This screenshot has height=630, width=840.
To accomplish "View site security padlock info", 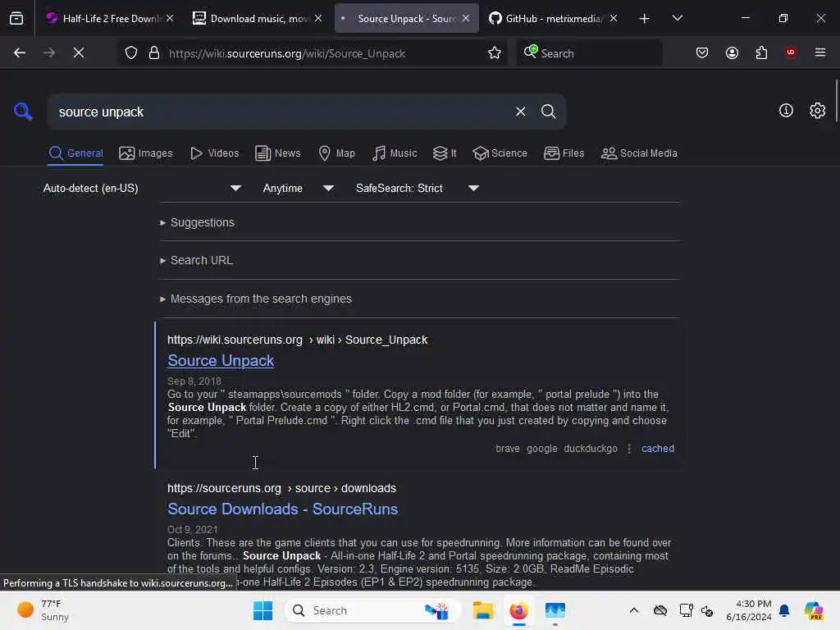I will [x=153, y=52].
